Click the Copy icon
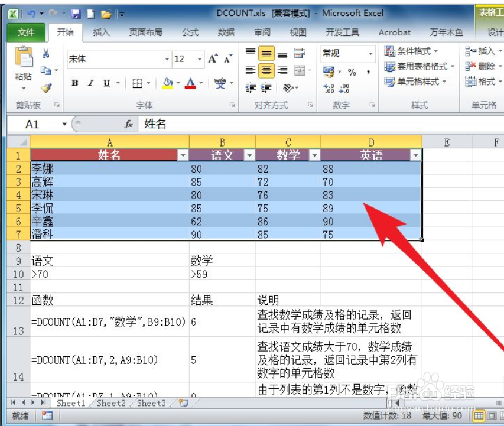The image size is (504, 426). [x=46, y=70]
